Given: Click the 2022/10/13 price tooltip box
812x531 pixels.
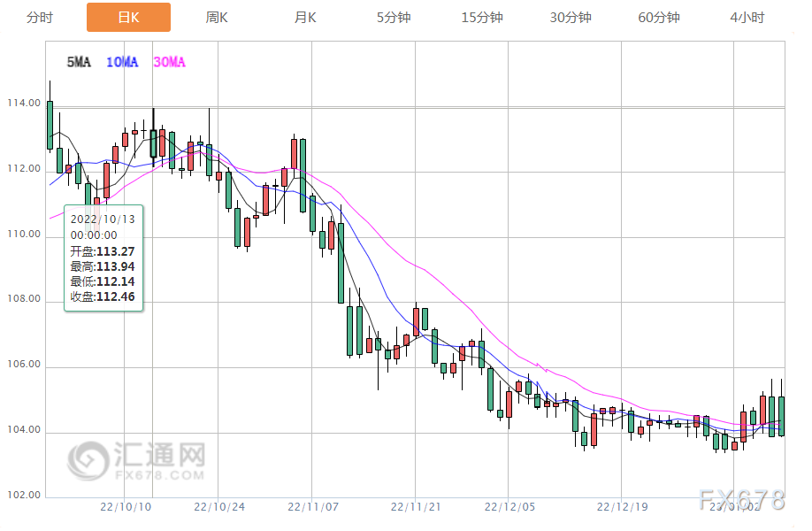Looking at the screenshot, I should coord(103,258).
